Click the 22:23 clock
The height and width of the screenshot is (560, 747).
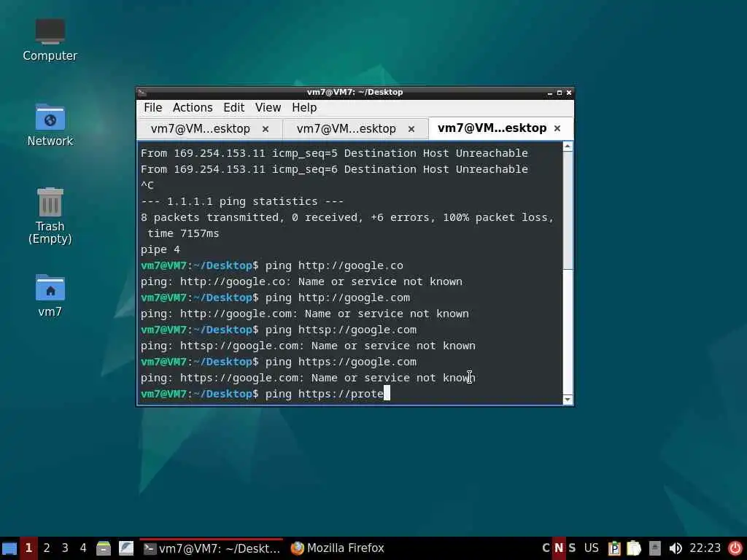[x=705, y=548]
